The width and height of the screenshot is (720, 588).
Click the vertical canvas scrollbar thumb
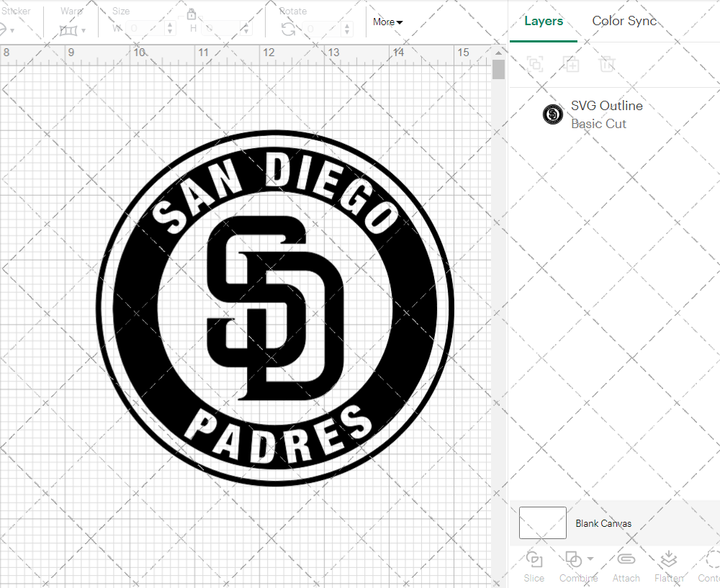(x=499, y=70)
